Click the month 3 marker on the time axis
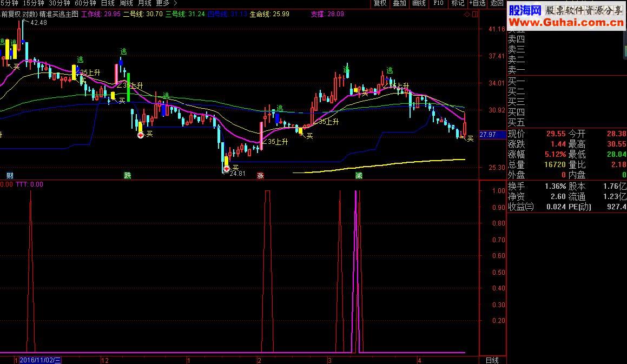 tap(329, 360)
